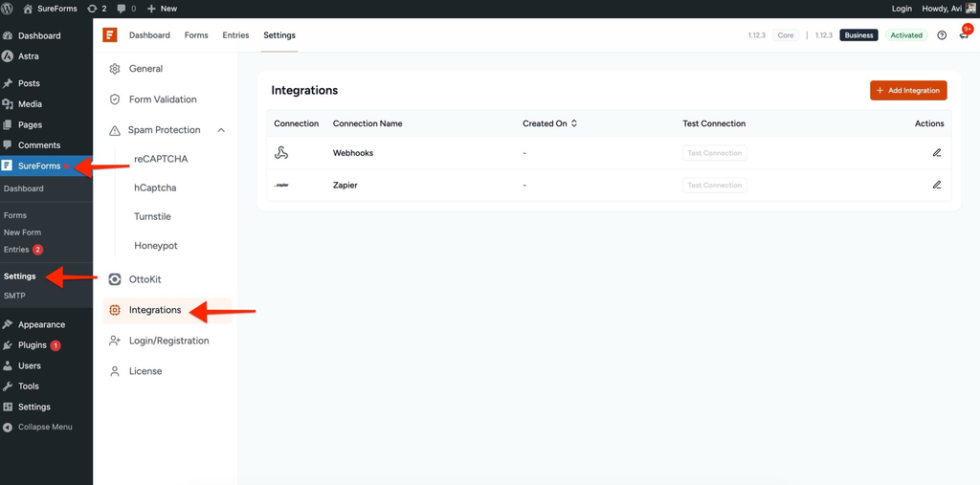Image resolution: width=980 pixels, height=485 pixels.
Task: Open the notifications megaphone icon
Action: coord(964,35)
